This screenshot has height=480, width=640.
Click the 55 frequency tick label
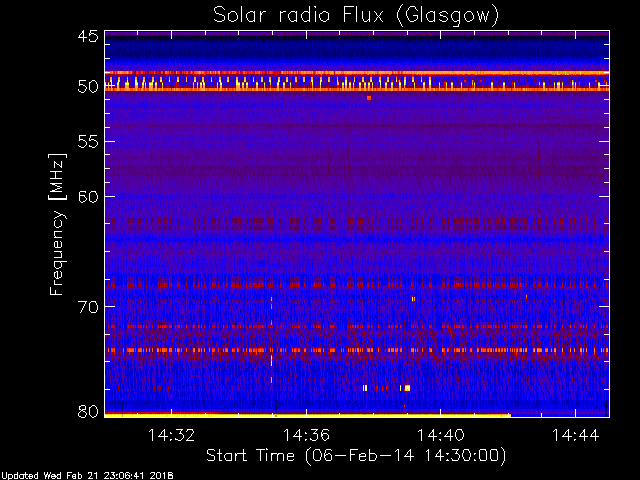(88, 142)
